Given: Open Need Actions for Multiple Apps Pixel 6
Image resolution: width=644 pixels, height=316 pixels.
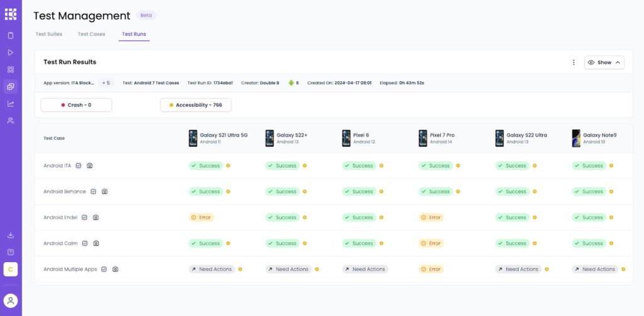Looking at the screenshot, I should (365, 269).
